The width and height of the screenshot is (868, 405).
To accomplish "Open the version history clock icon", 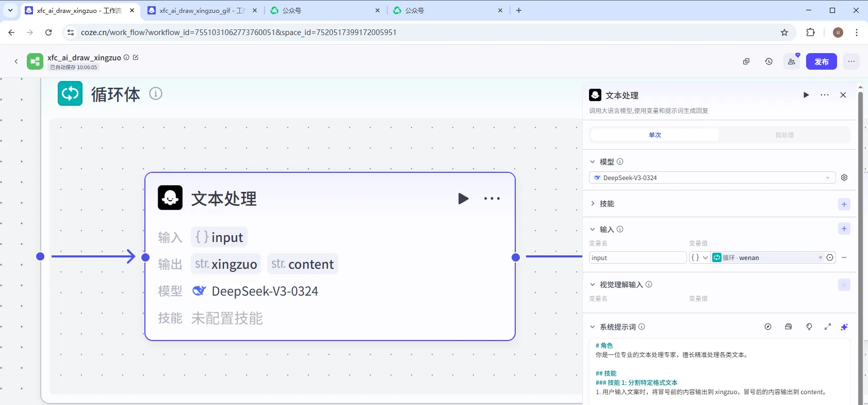I will pyautogui.click(x=768, y=61).
